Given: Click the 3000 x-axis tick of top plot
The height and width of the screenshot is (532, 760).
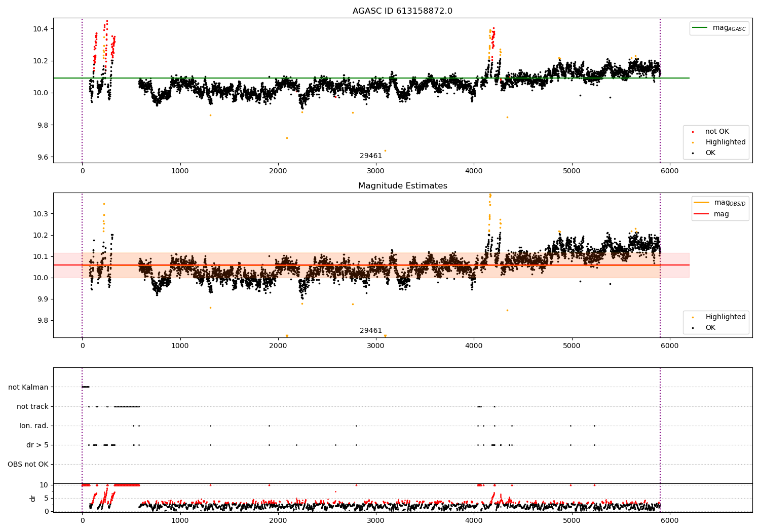Looking at the screenshot, I should click(376, 171).
